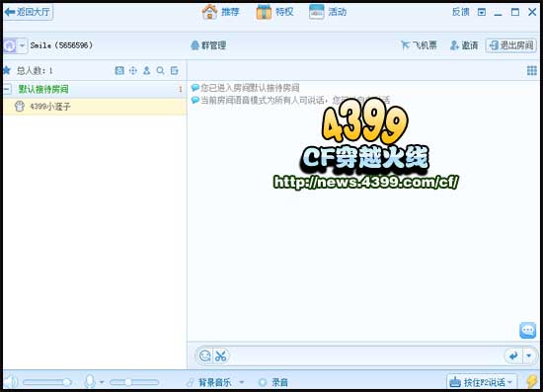Open the floating chat bubble icon

(x=528, y=331)
